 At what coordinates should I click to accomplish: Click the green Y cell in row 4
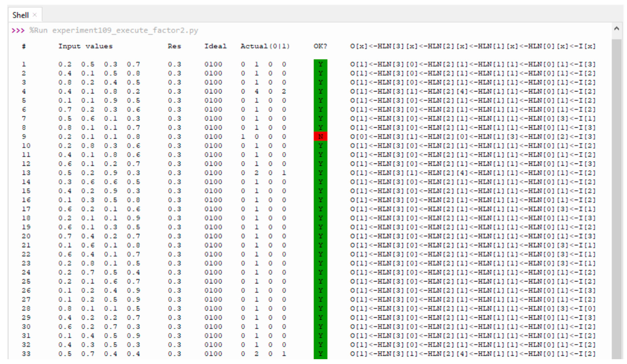pyautogui.click(x=321, y=91)
